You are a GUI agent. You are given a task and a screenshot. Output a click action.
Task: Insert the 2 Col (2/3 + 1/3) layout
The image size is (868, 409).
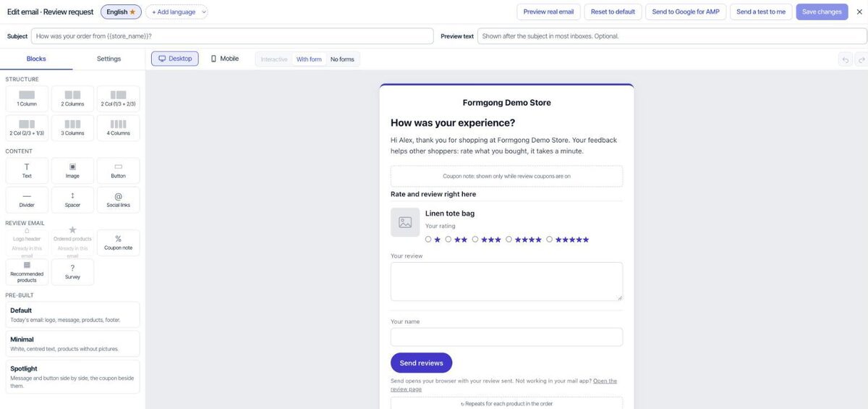pyautogui.click(x=27, y=128)
